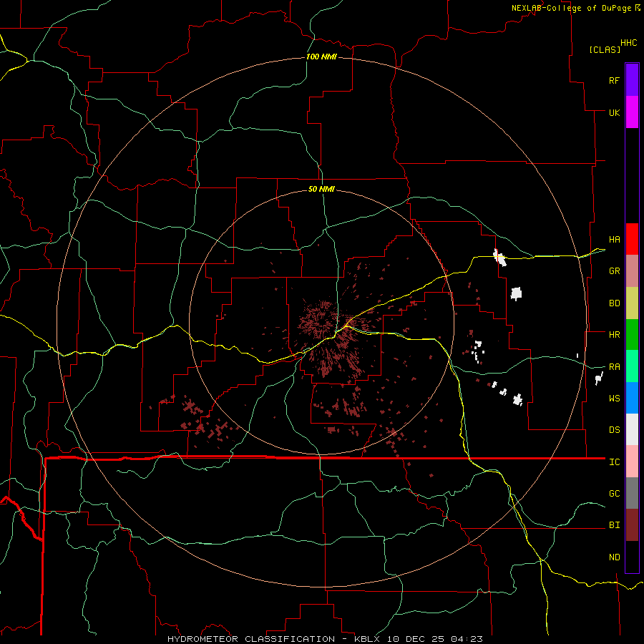Select the GR legend color block
The width and height of the screenshot is (644, 644).
pos(632,271)
